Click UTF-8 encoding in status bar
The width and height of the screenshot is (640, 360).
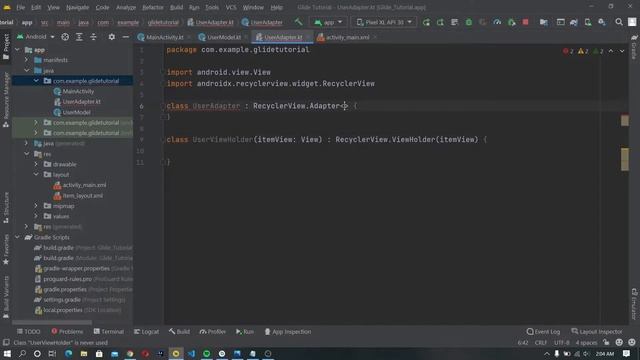562,342
